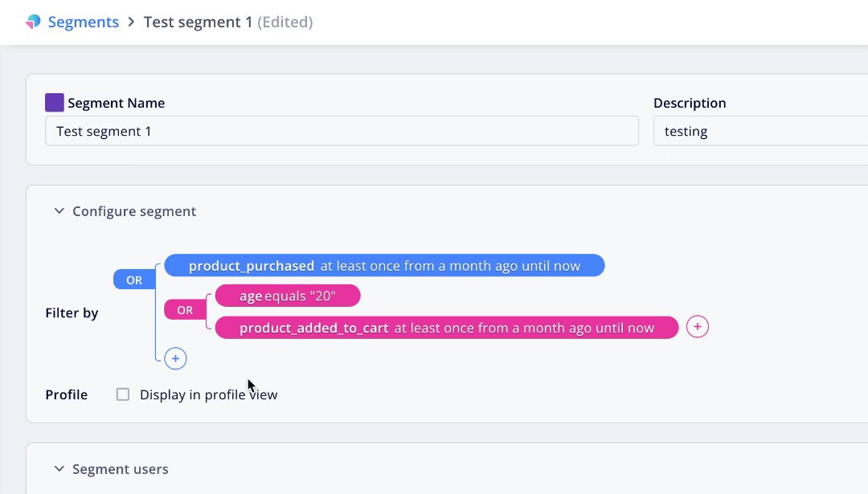868x494 pixels.
Task: Click the Display in profile view label
Action: point(209,394)
